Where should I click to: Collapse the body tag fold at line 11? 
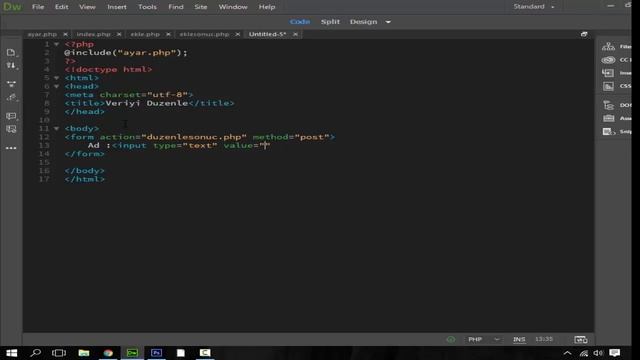point(57,129)
